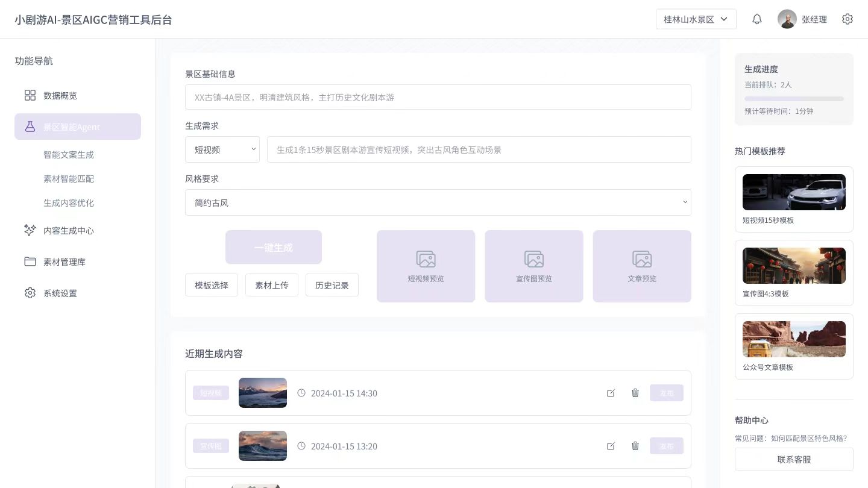Image resolution: width=868 pixels, height=488 pixels.
Task: Open the 桂林山水景区 scenic area selector
Action: click(x=696, y=19)
